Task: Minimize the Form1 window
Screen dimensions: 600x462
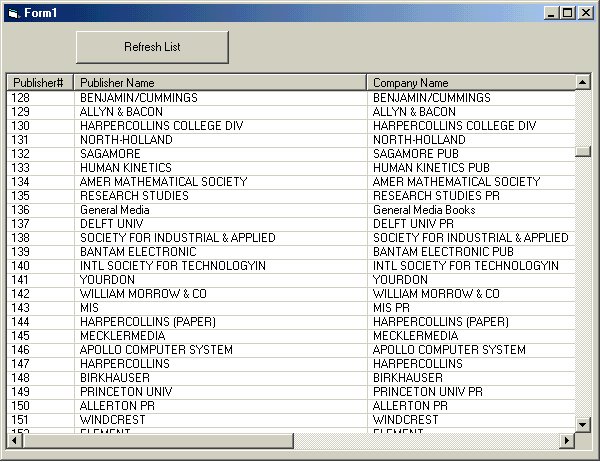Action: [x=551, y=13]
